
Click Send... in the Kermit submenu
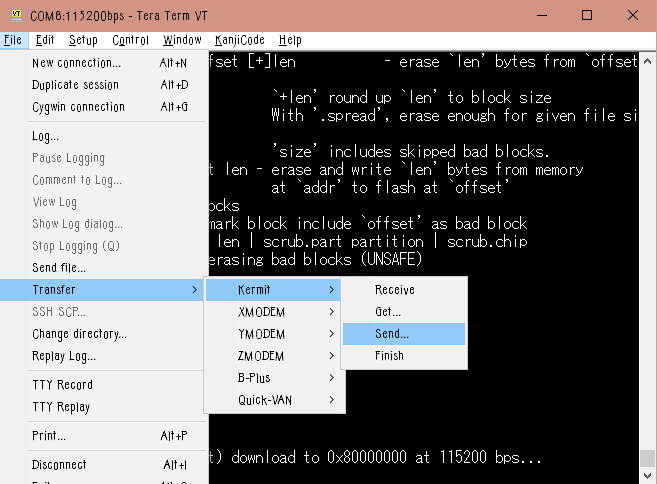392,333
